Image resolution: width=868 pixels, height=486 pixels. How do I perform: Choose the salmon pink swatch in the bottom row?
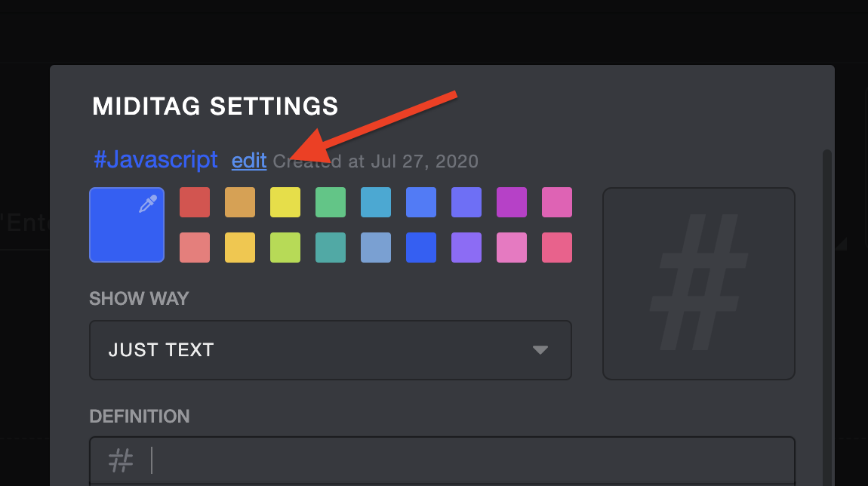tap(195, 248)
